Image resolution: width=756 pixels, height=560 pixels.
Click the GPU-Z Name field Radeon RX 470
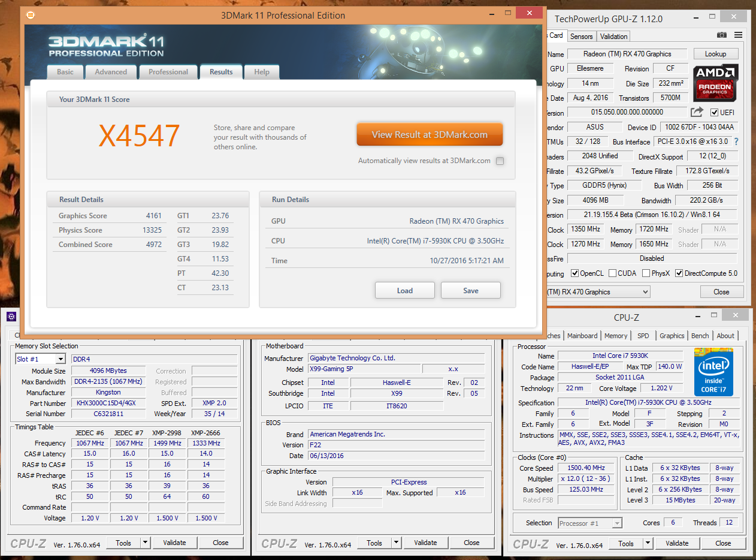click(x=627, y=54)
